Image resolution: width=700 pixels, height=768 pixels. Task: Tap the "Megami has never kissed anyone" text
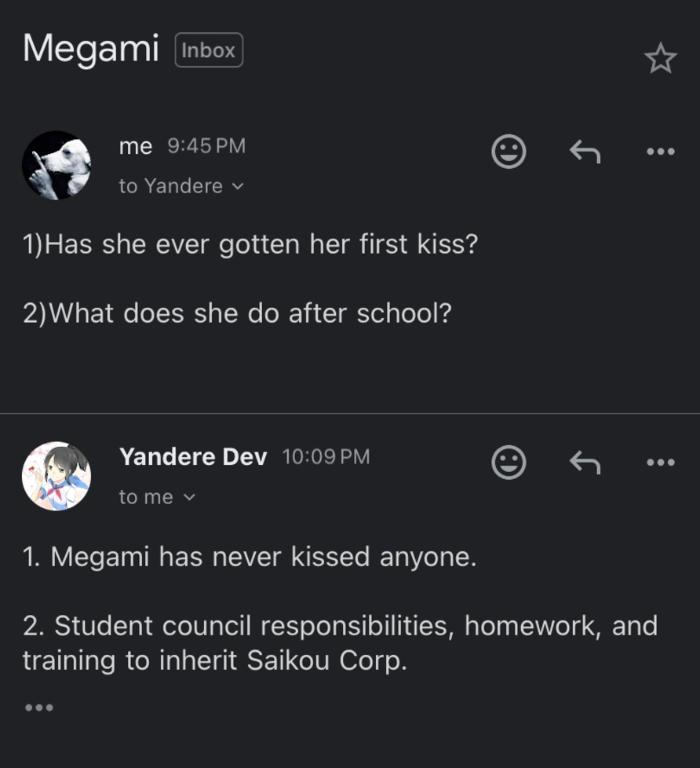(x=250, y=557)
